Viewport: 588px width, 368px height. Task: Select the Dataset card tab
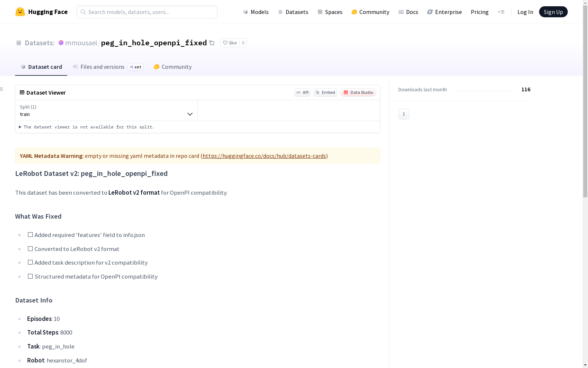coord(41,67)
